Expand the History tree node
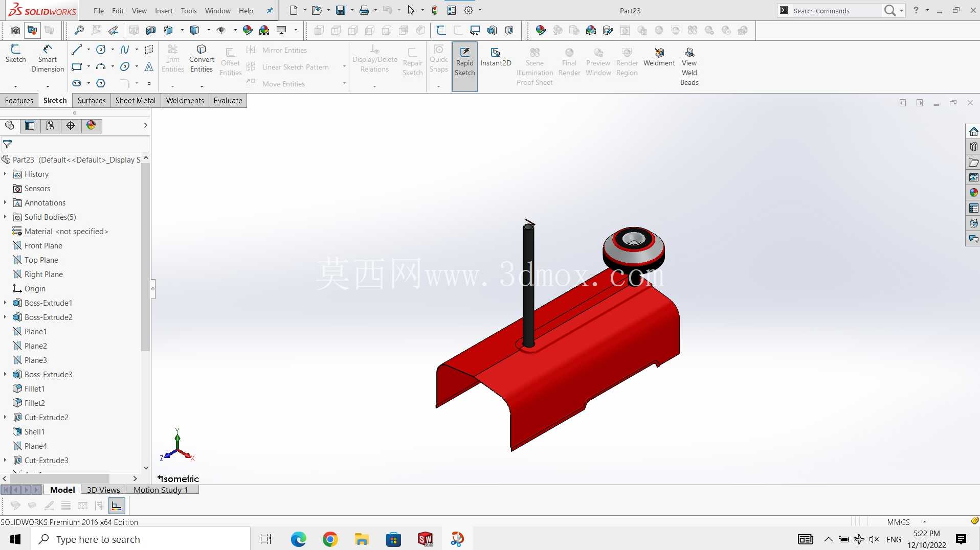 pos(5,174)
